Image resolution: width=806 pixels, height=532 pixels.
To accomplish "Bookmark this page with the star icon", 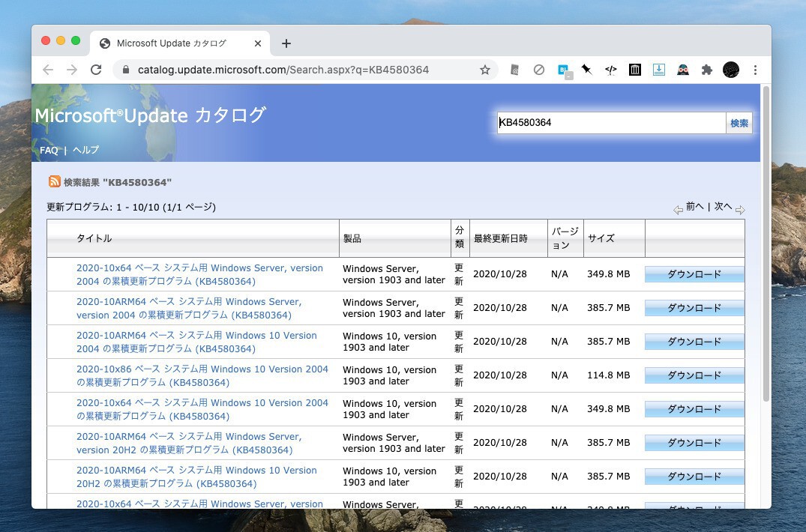I will (x=485, y=70).
